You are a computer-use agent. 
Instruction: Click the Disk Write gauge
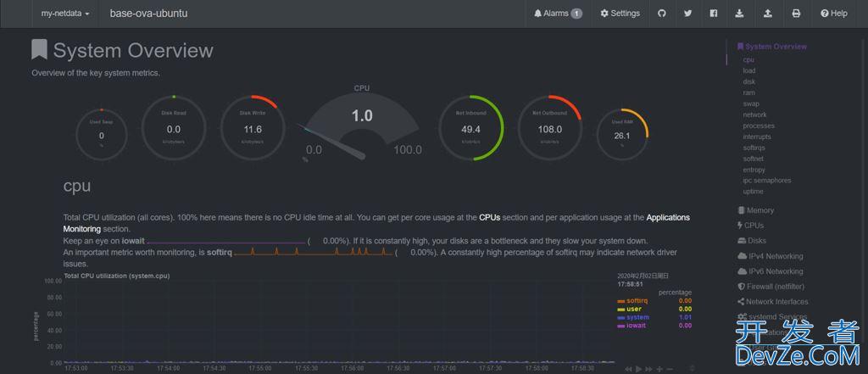click(x=253, y=128)
